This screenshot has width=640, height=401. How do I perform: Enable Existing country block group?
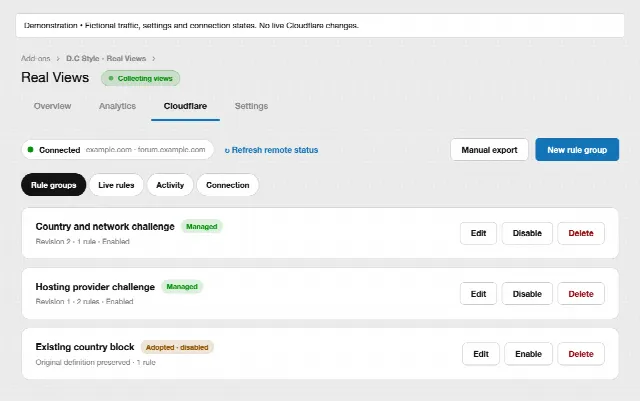[528, 354]
